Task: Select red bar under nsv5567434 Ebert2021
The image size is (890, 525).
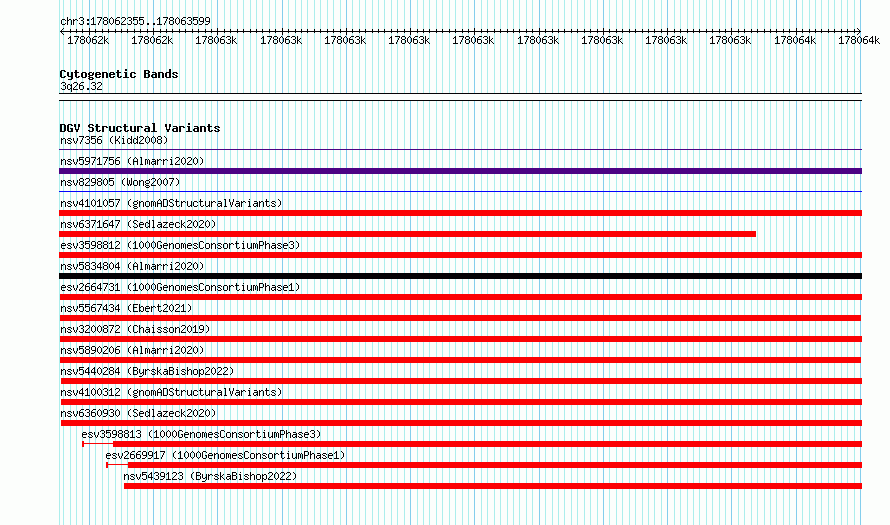Action: 460,318
